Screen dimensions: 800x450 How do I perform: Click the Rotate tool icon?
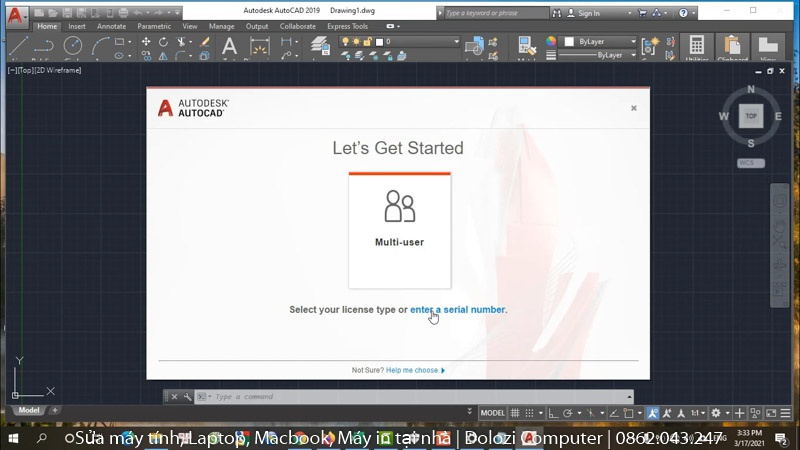click(163, 42)
